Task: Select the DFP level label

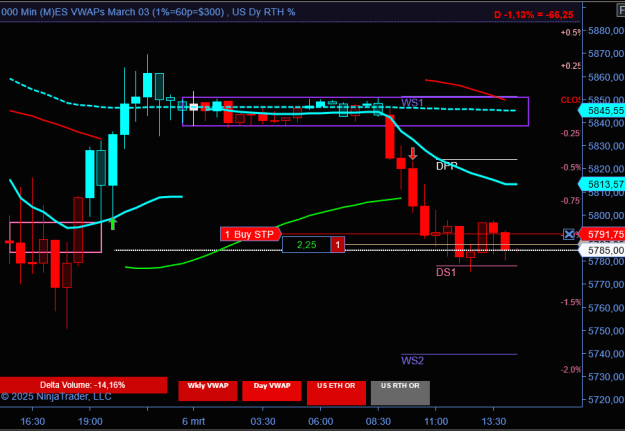Action: [x=446, y=166]
